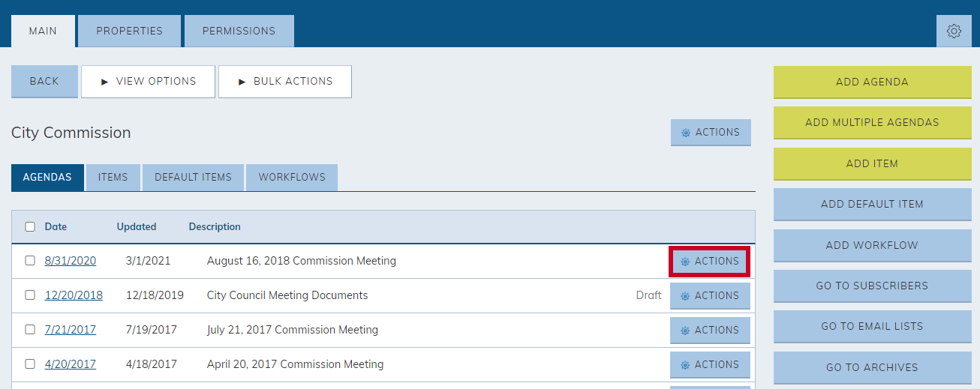Click the updated date 7/19/2017
This screenshot has width=980, height=389.
(152, 330)
